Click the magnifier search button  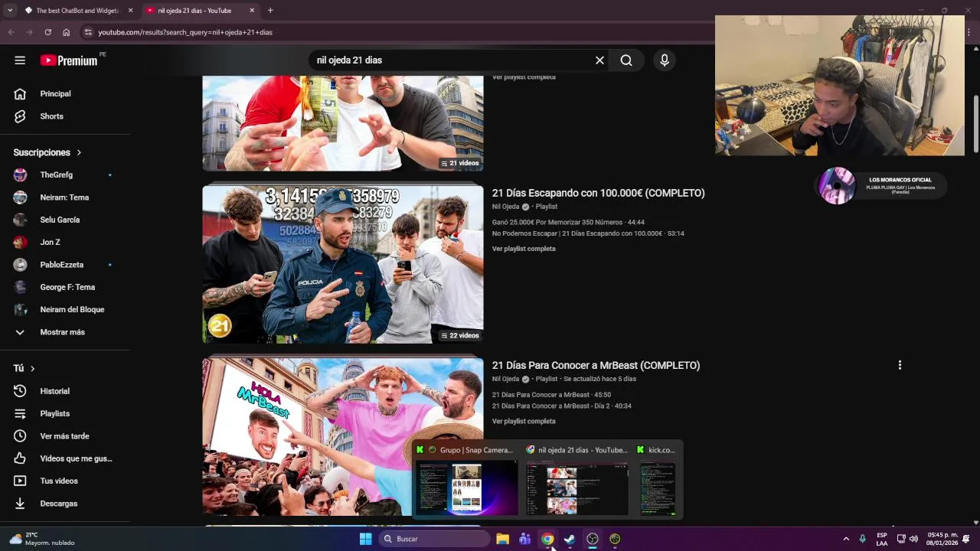tap(626, 60)
